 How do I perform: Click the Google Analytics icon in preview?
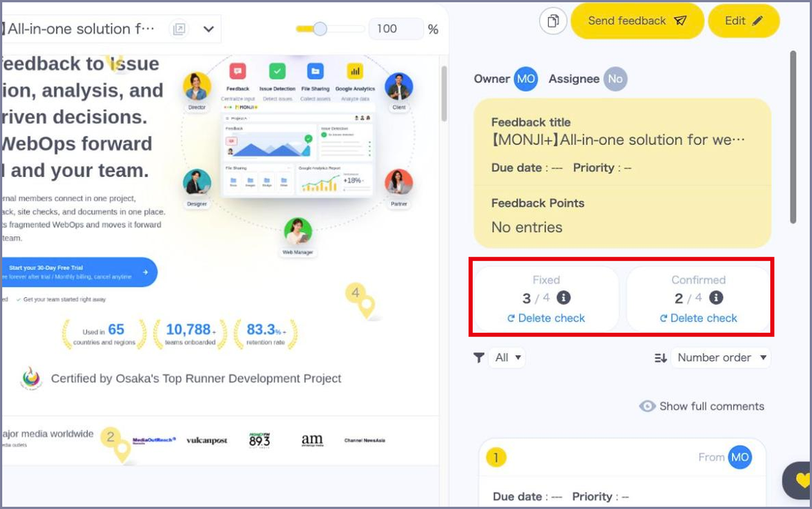(x=355, y=71)
